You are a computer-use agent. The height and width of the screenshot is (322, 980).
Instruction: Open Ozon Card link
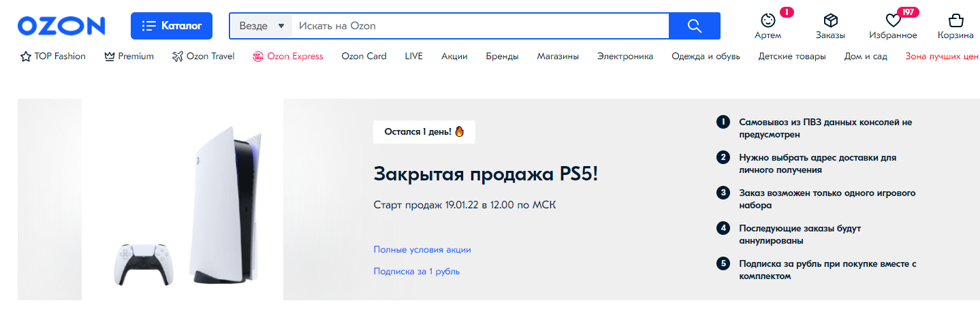click(x=364, y=57)
